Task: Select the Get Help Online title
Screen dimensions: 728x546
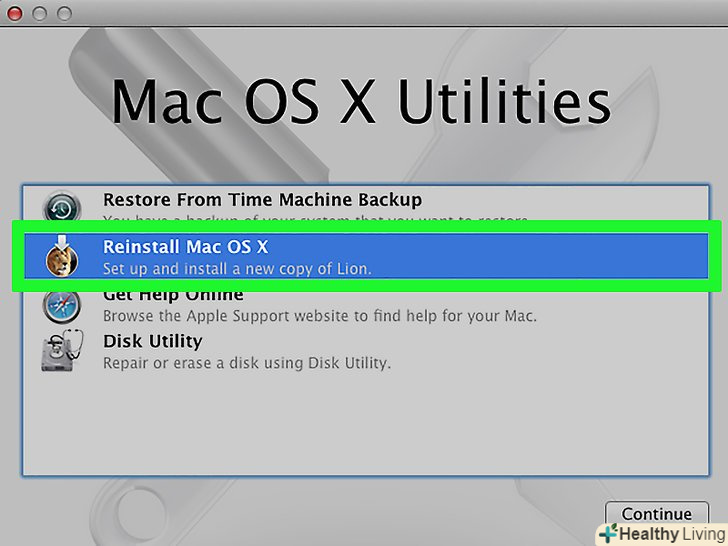Action: coord(173,295)
